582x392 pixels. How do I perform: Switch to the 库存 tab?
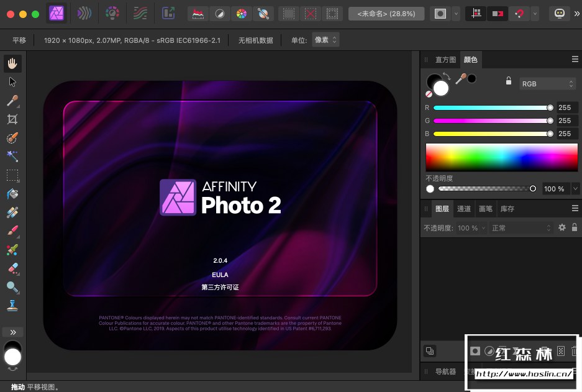click(x=507, y=209)
